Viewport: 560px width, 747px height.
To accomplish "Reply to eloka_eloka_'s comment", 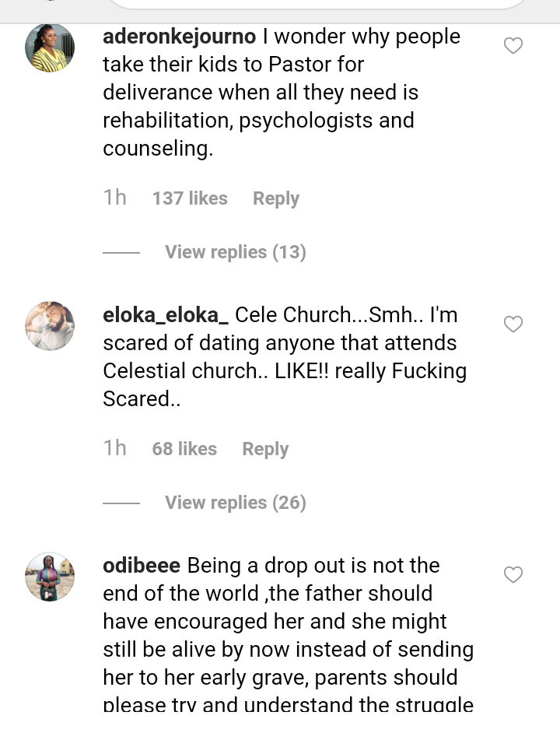I will coord(265,449).
